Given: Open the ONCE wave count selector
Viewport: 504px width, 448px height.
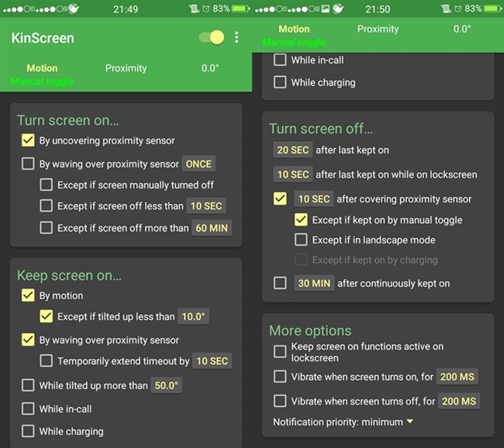Looking at the screenshot, I should pyautogui.click(x=198, y=164).
